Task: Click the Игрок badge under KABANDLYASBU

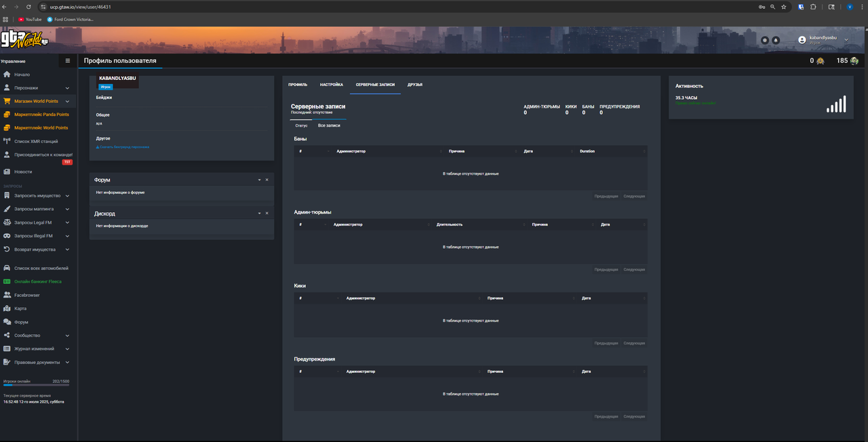Action: 106,87
